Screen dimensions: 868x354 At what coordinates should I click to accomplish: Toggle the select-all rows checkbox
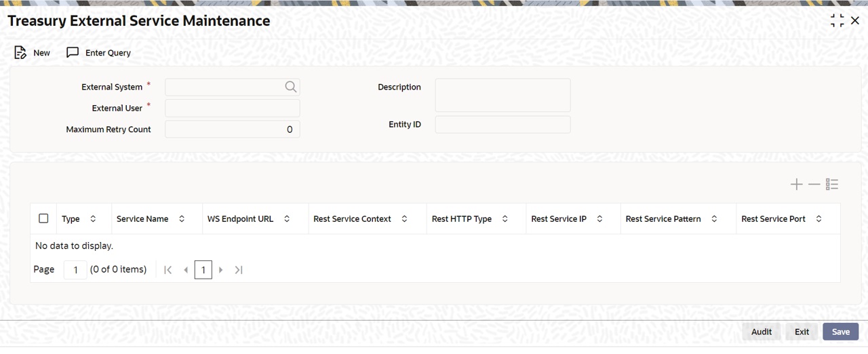click(x=43, y=218)
